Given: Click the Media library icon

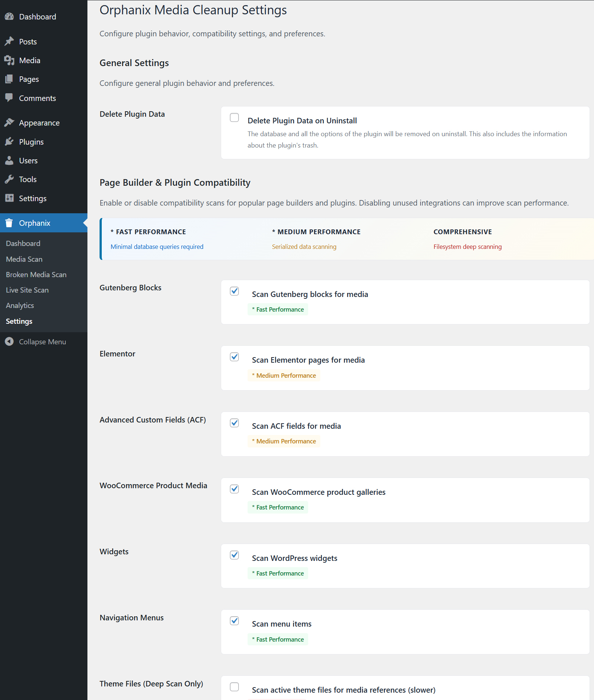Looking at the screenshot, I should pyautogui.click(x=9, y=60).
